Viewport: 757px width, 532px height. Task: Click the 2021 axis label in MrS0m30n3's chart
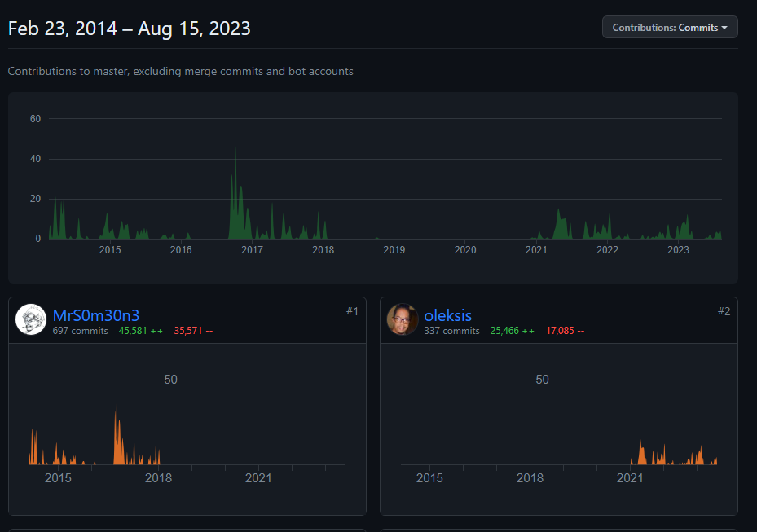tap(259, 478)
